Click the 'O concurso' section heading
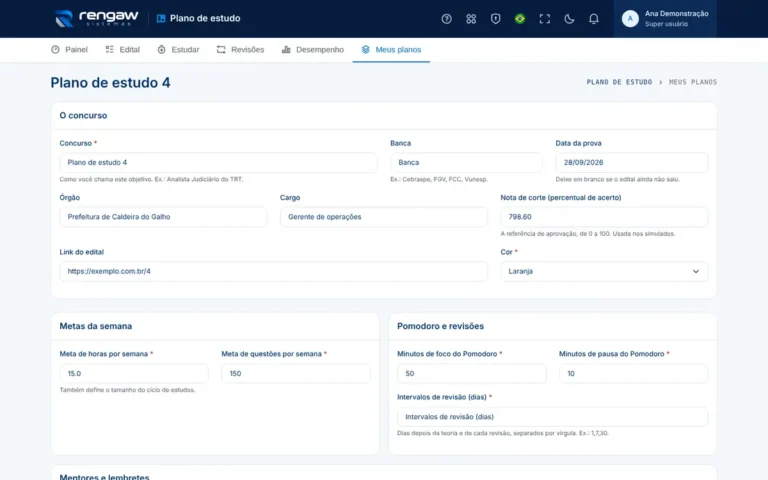This screenshot has width=768, height=480. 83,116
